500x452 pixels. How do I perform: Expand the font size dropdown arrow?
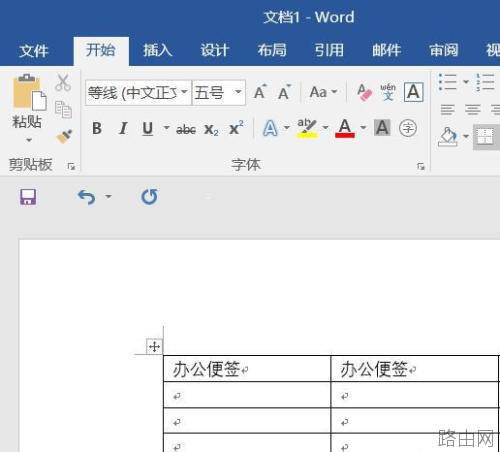click(238, 92)
